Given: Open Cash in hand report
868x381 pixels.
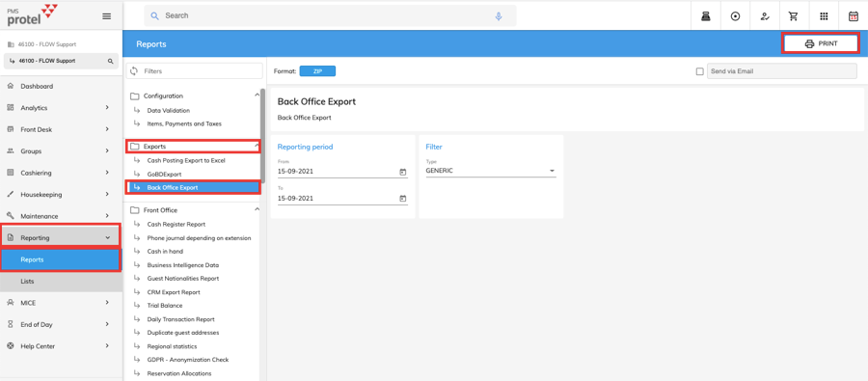Looking at the screenshot, I should 165,252.
